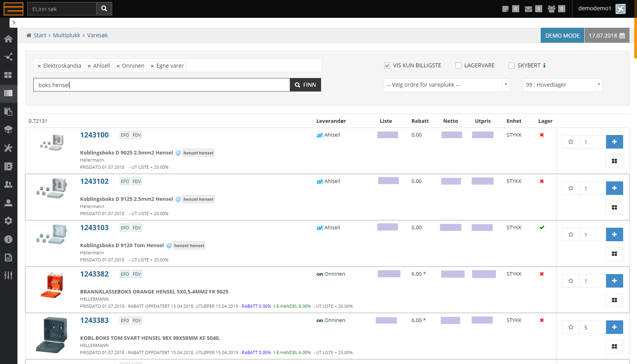
Task: Open the hamburger menu icon
Action: 13,9
